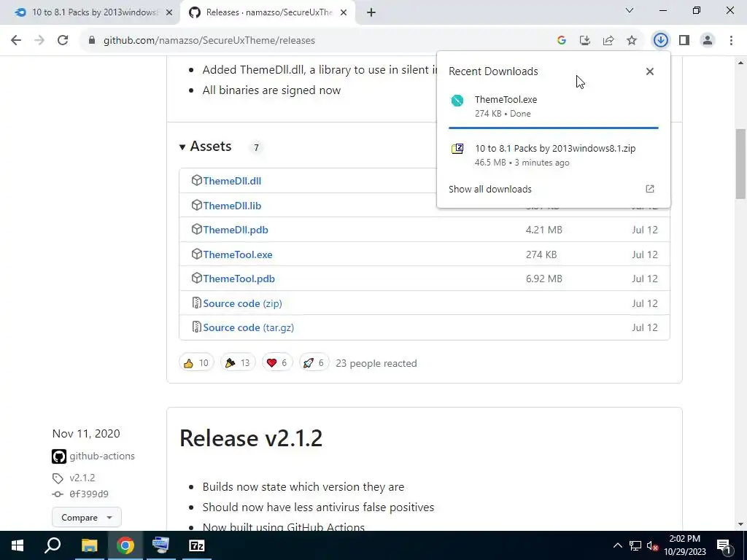The image size is (747, 560).
Task: React with rocket emoji
Action: pyautogui.click(x=314, y=363)
